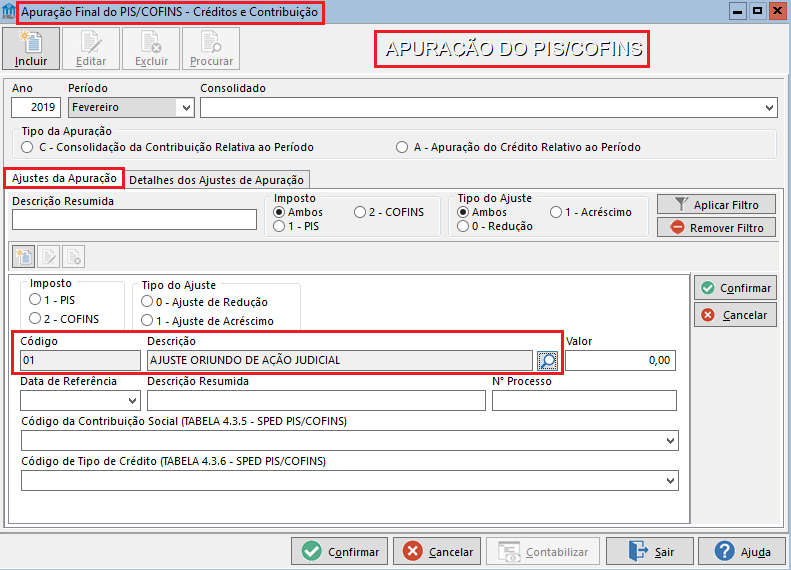Close the Apuração Final window
The image size is (791, 570).
[x=777, y=11]
